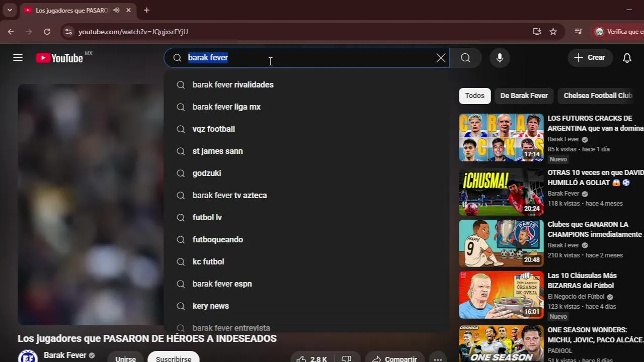Select suggestion kc futbol

click(306, 261)
